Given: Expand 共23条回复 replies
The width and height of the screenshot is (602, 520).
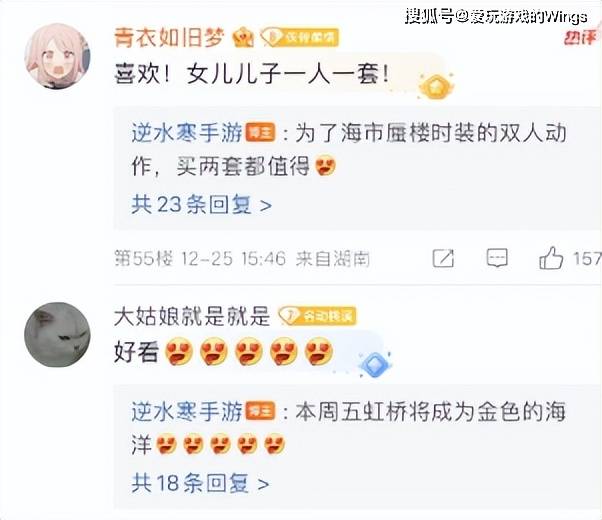Looking at the screenshot, I should tap(202, 204).
